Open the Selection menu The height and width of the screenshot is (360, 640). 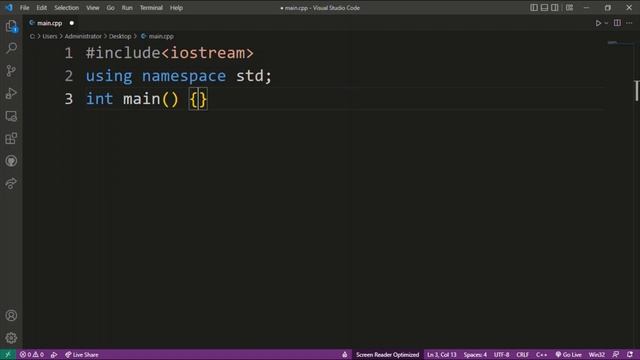click(x=67, y=8)
